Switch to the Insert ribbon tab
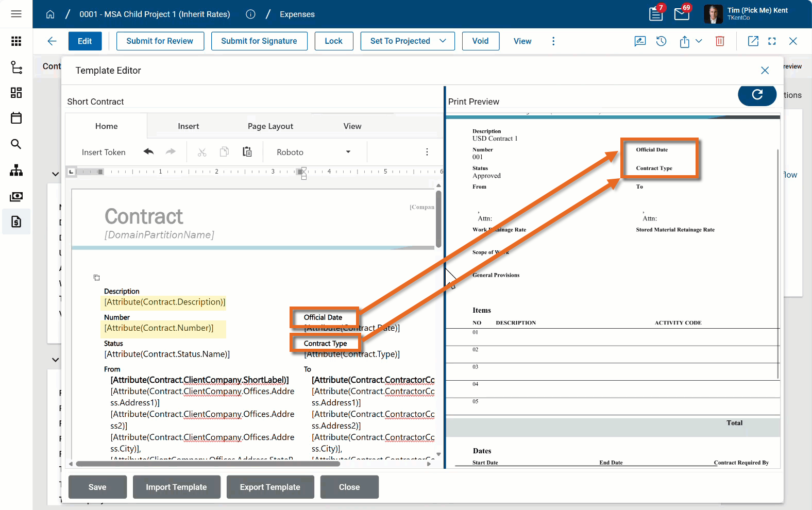812x510 pixels. pyautogui.click(x=188, y=126)
